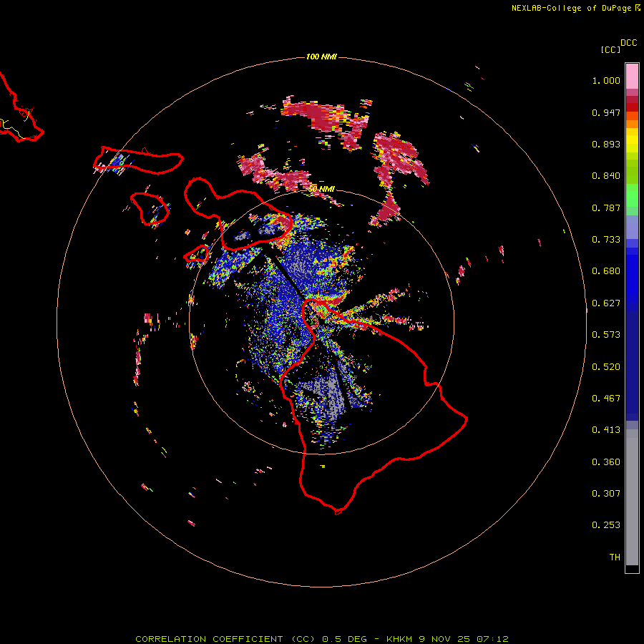Click the 0.360 colorbar value

coord(606,462)
